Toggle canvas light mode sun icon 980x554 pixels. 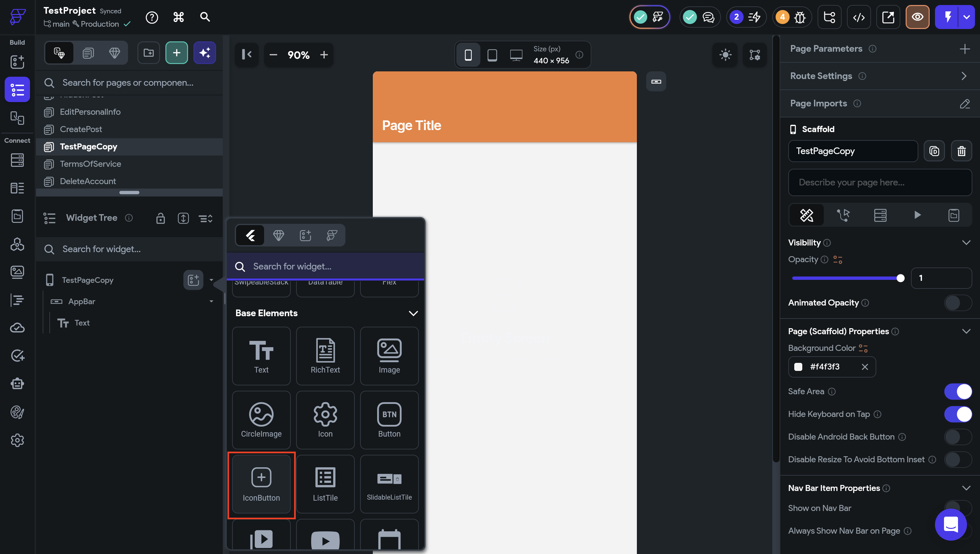725,55
